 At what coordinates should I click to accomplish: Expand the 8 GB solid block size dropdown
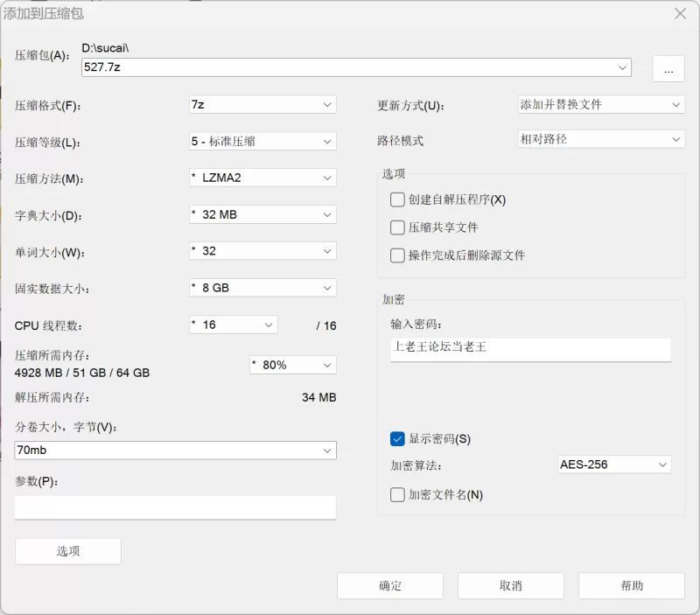click(x=262, y=288)
